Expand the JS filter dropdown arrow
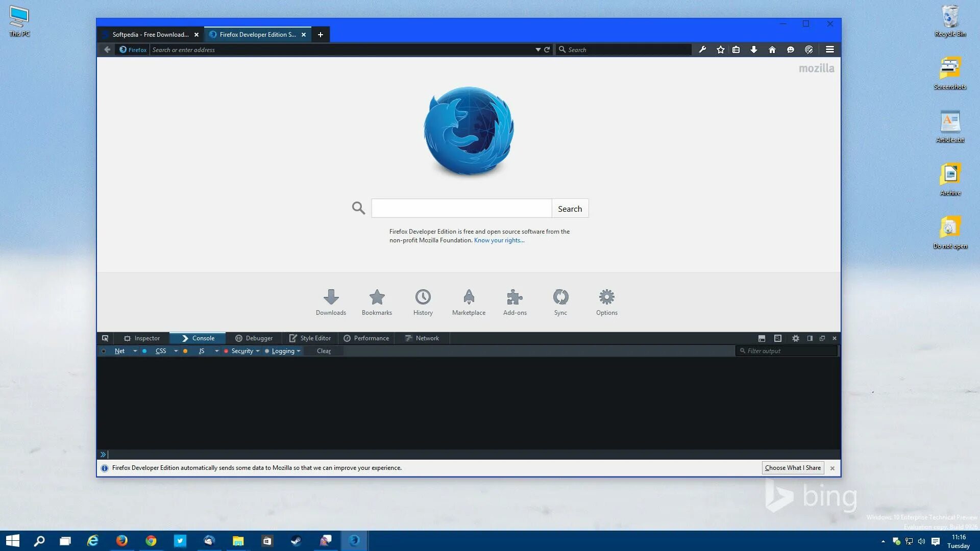Image resolution: width=980 pixels, height=551 pixels. tap(216, 351)
